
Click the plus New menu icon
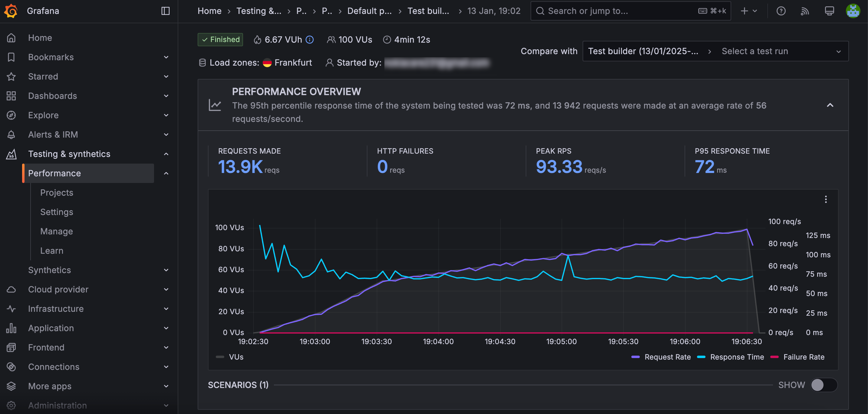[x=749, y=11]
